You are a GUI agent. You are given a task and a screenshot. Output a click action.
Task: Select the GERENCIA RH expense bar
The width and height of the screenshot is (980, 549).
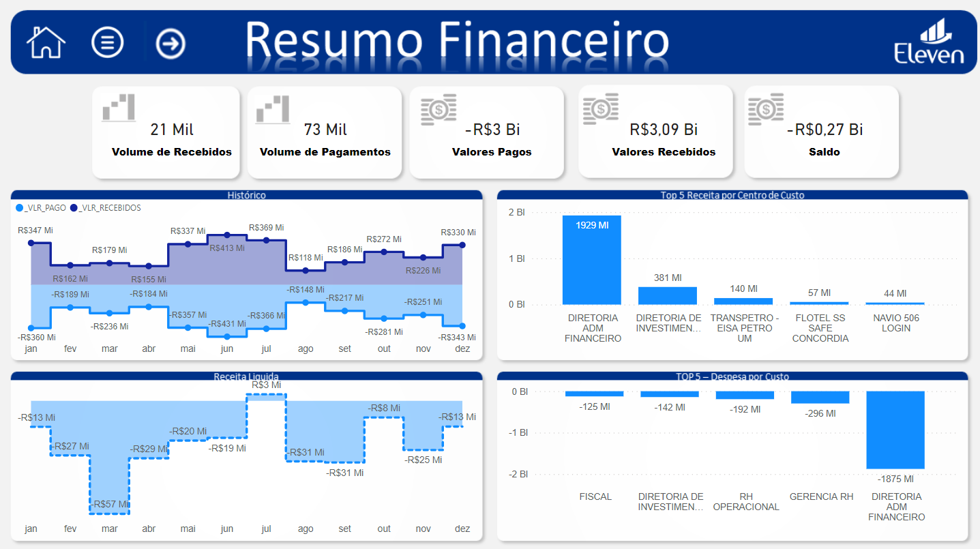pos(820,398)
